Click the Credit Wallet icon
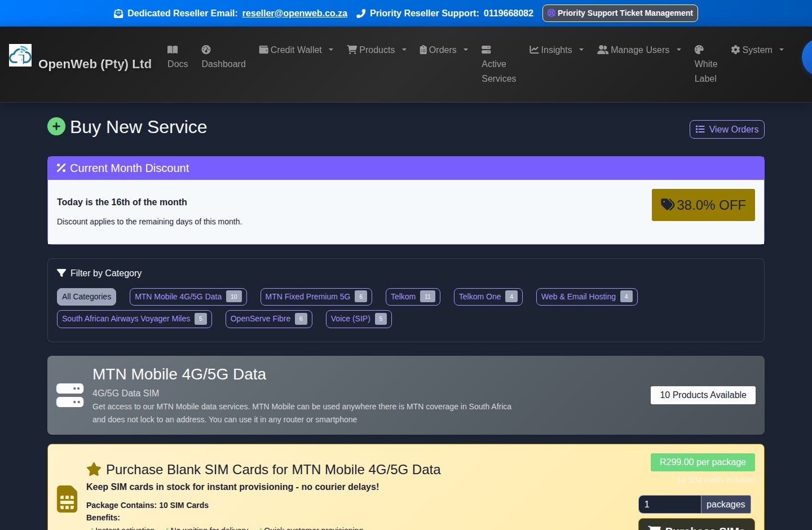This screenshot has height=530, width=812. click(263, 50)
